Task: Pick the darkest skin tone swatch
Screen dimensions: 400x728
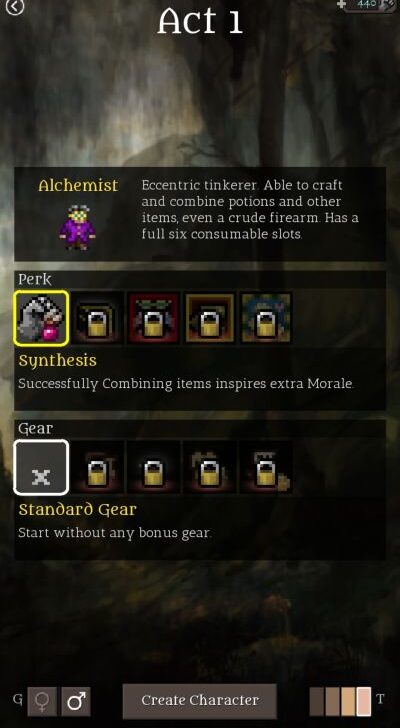Action: click(317, 702)
